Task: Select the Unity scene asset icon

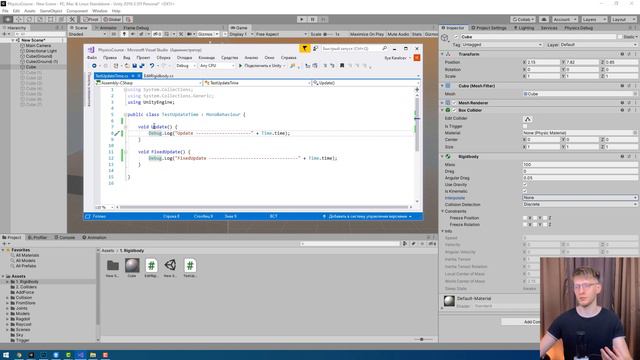Action: [x=171, y=266]
